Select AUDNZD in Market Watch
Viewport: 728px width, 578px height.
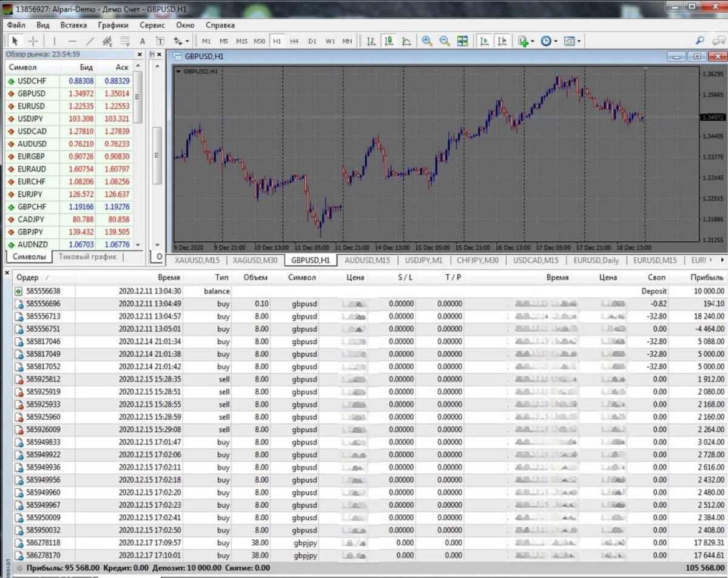click(68, 244)
